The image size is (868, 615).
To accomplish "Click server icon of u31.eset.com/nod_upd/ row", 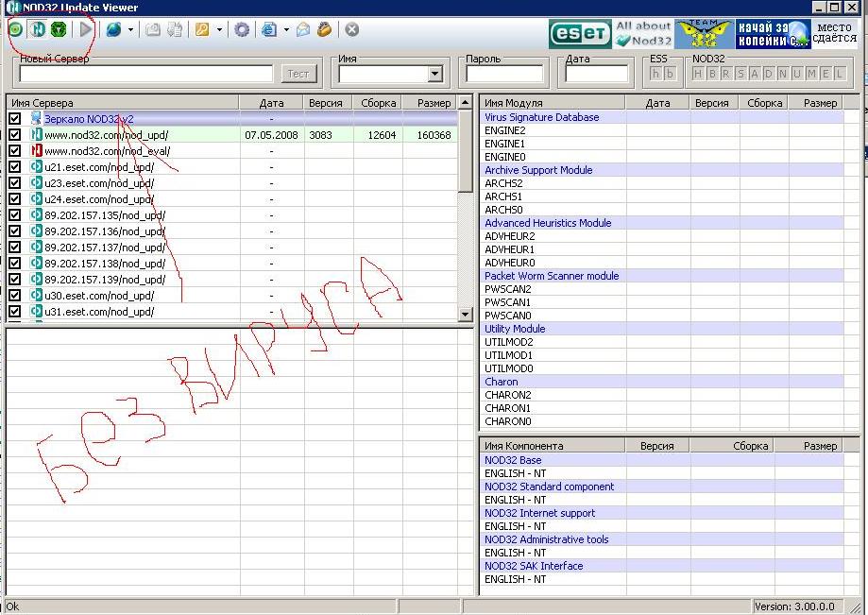I will click(x=36, y=311).
